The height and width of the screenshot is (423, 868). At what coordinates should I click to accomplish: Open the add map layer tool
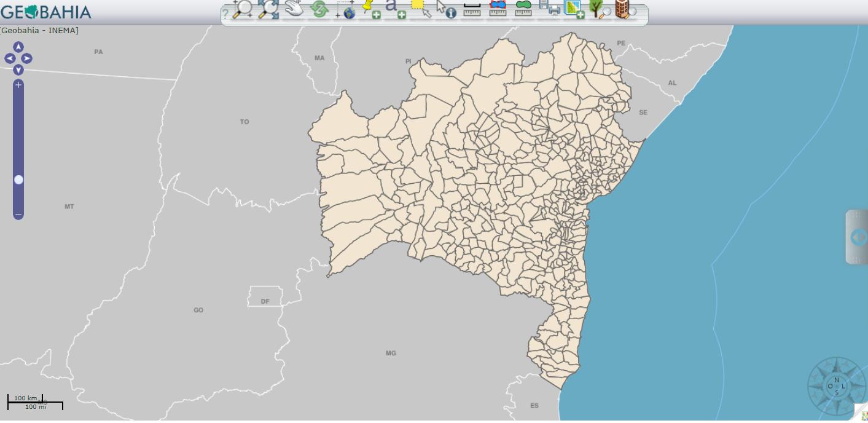click(574, 9)
